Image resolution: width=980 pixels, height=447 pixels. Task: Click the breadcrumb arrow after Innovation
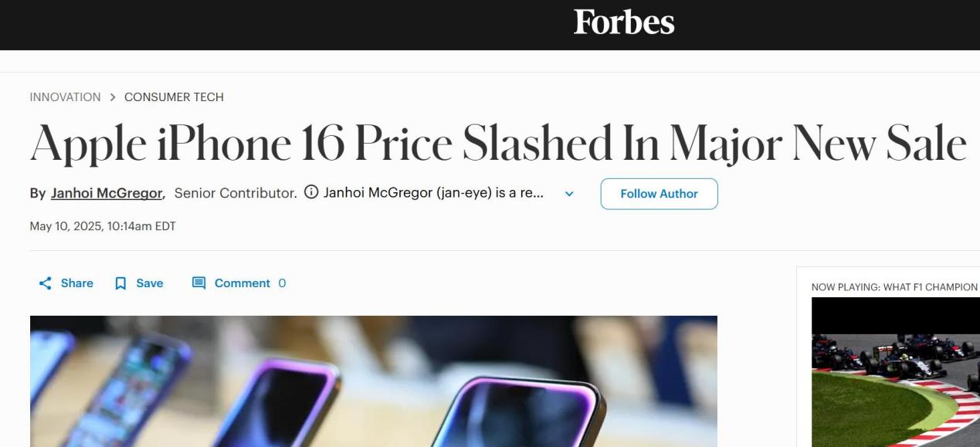[x=113, y=97]
